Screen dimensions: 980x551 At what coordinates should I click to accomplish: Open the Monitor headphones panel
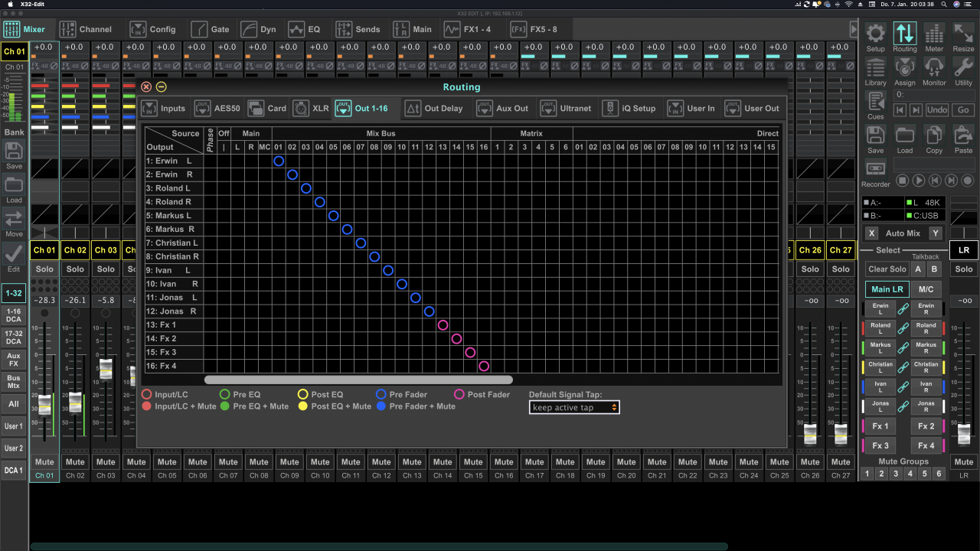click(x=934, y=71)
